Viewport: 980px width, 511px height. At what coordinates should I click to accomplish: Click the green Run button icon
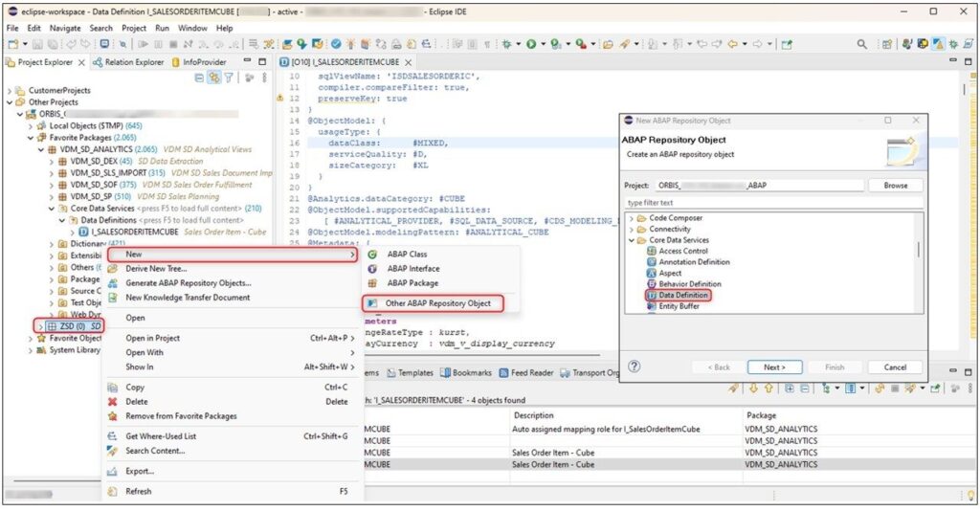[531, 44]
